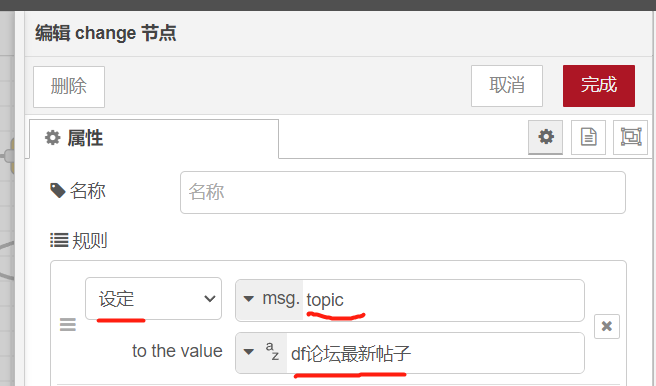656x386 pixels.
Task: Click the tag icon beside 名称 label
Action: (58, 191)
